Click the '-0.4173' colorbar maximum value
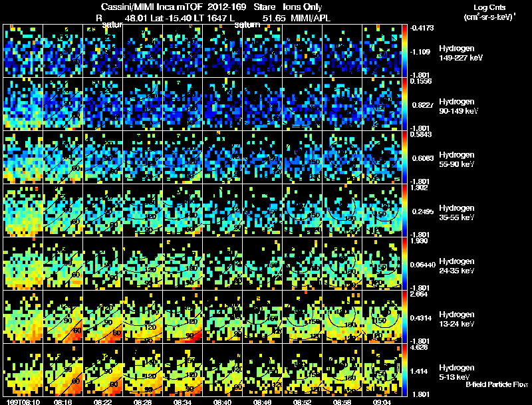The width and height of the screenshot is (532, 405). tap(422, 28)
